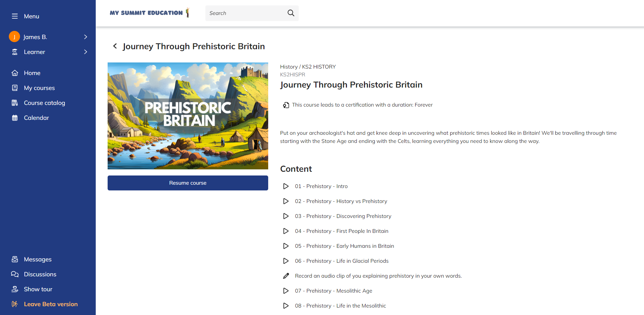The width and height of the screenshot is (644, 315).
Task: Click play icon for Discovering Prehistory
Action: (x=286, y=216)
